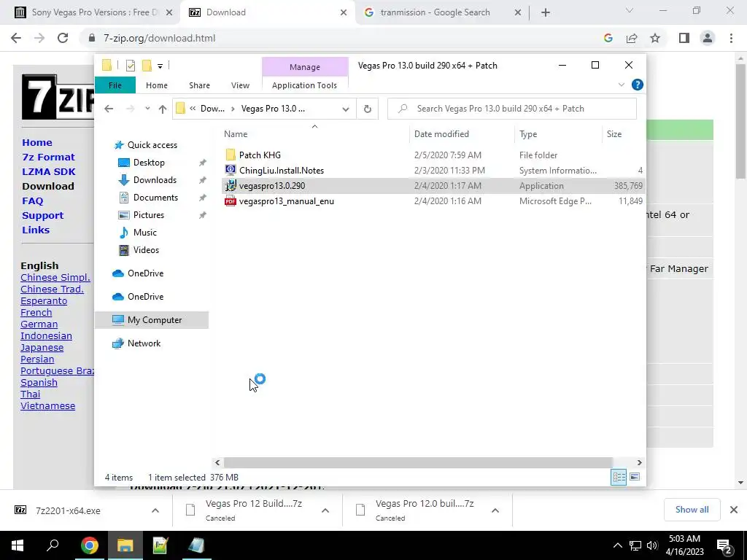Go back in Chrome browser
Image resolution: width=747 pixels, height=560 pixels.
(16, 38)
